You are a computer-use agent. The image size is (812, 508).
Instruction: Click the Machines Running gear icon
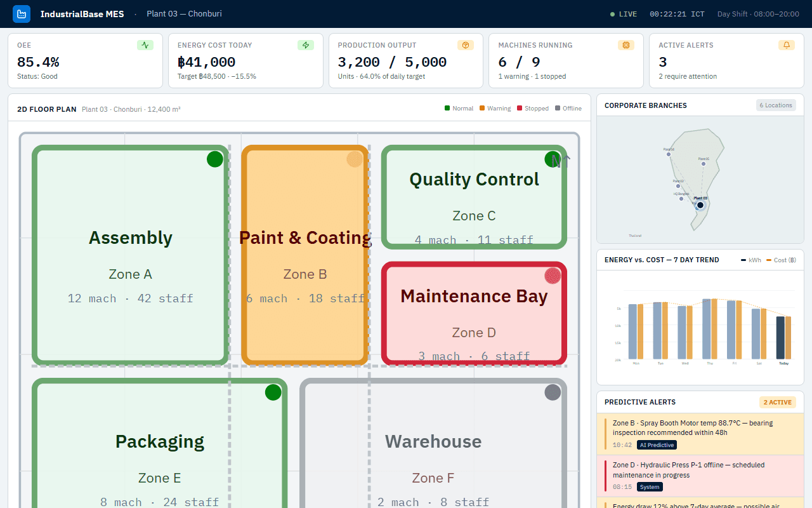click(x=626, y=45)
